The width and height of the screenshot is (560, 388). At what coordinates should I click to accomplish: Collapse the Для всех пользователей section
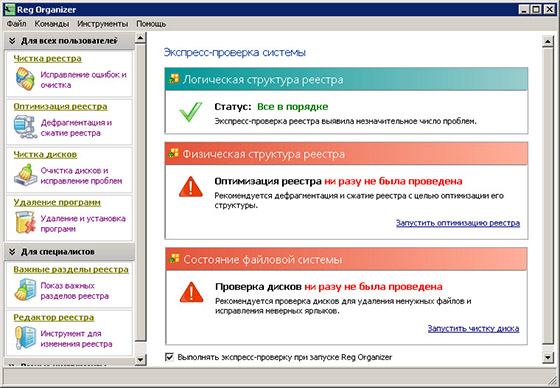pos(12,41)
